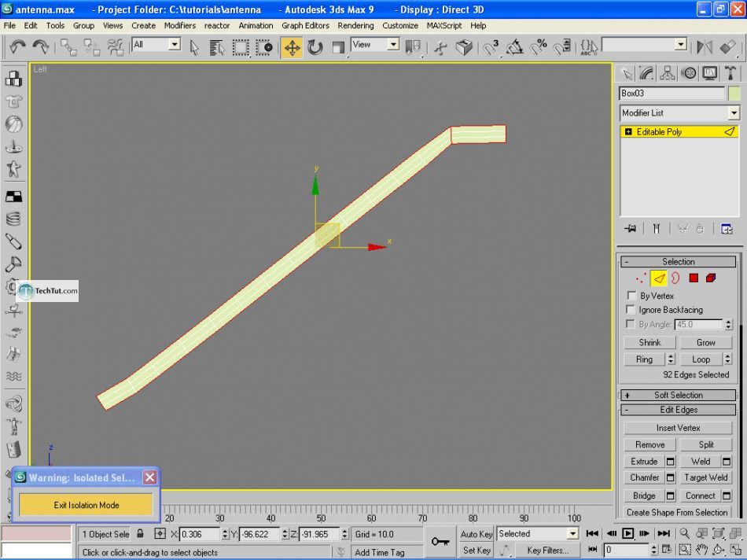Click the Shrink selection button

pyautogui.click(x=649, y=343)
